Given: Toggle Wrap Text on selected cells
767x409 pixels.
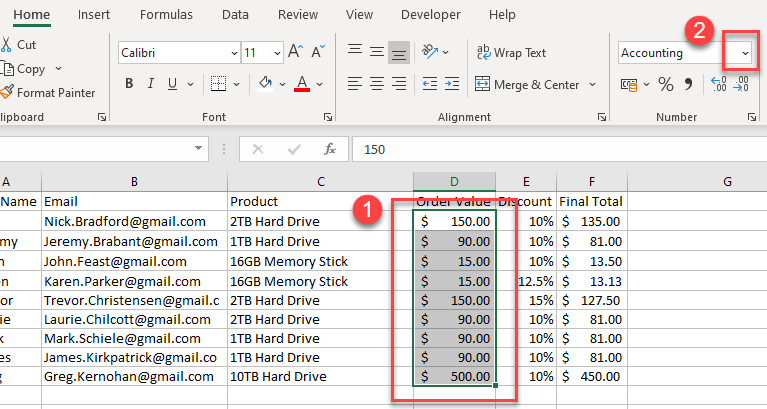Looking at the screenshot, I should [x=512, y=52].
